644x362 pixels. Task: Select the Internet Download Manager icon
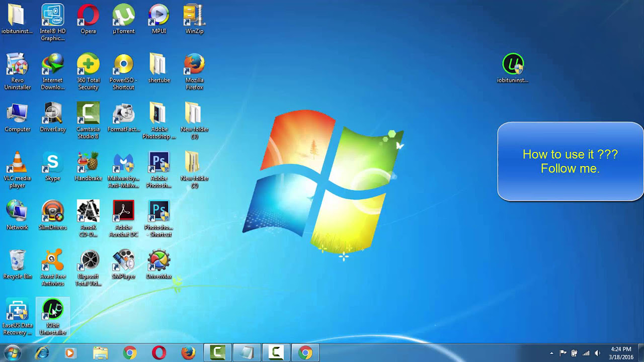pos(53,71)
